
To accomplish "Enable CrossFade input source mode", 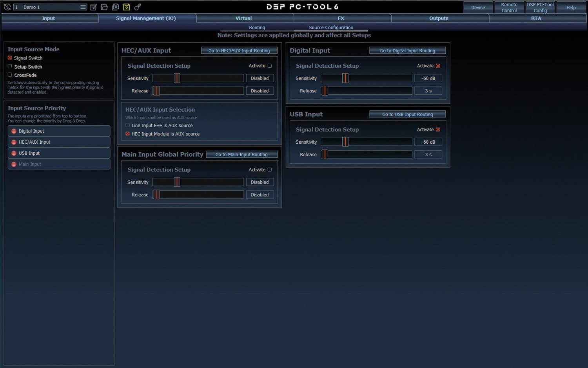I will tap(10, 75).
